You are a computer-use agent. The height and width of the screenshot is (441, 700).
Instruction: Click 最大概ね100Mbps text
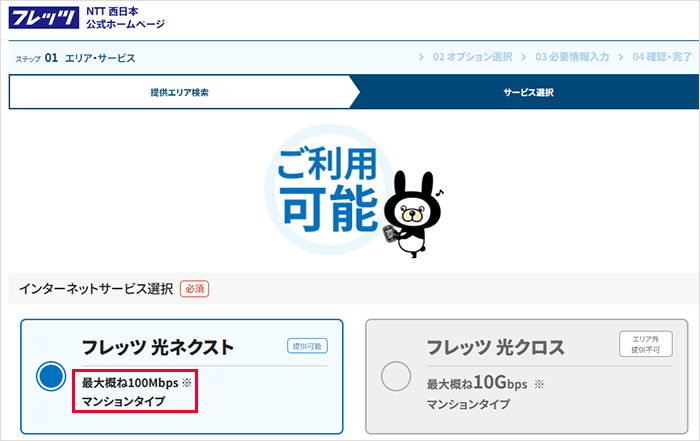pos(130,383)
